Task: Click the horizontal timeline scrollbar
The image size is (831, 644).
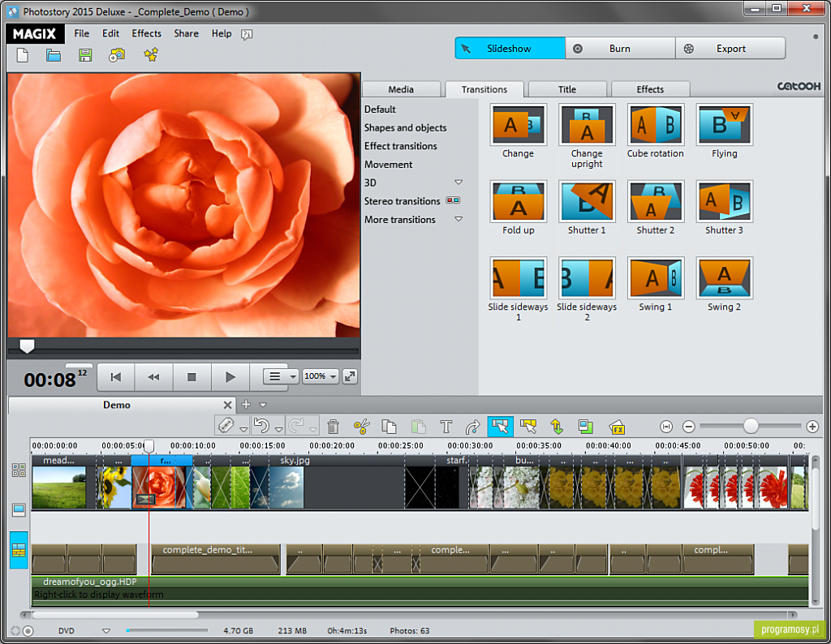Action: [115, 615]
